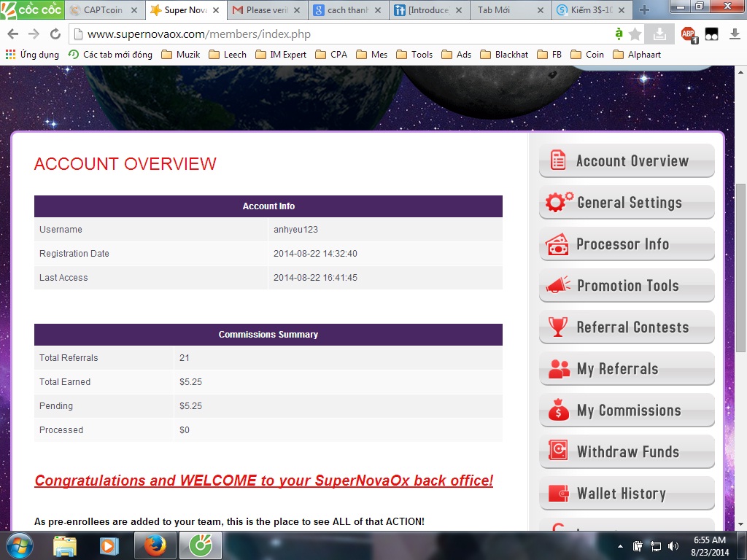Open the Windows Start button
The height and width of the screenshot is (560, 747).
[19, 545]
